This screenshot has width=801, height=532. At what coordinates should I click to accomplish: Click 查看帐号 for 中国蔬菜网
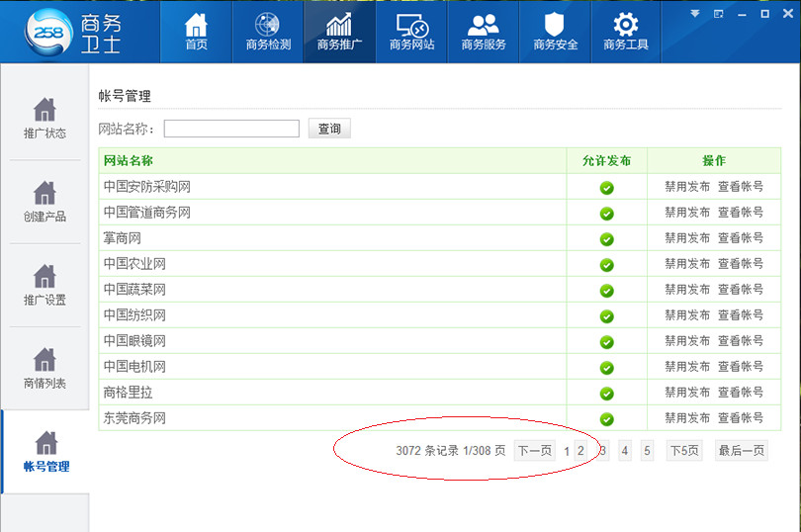pos(741,290)
